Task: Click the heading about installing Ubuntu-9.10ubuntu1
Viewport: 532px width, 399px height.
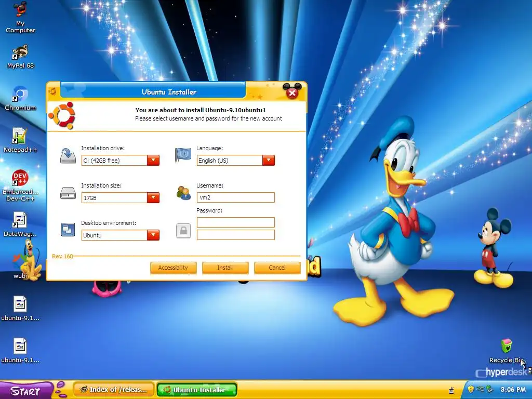Action: 201,110
